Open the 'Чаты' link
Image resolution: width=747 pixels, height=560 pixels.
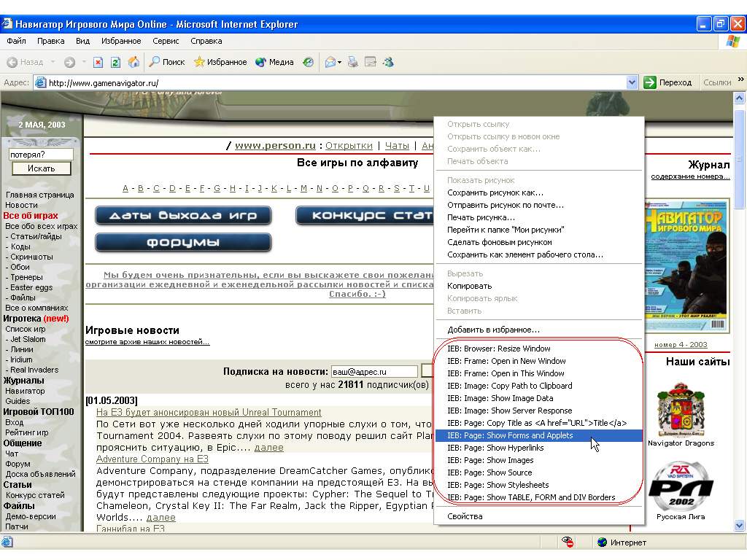point(397,145)
